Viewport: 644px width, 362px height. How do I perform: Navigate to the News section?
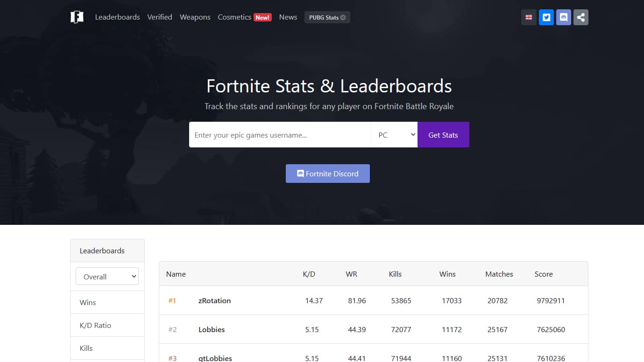click(288, 17)
